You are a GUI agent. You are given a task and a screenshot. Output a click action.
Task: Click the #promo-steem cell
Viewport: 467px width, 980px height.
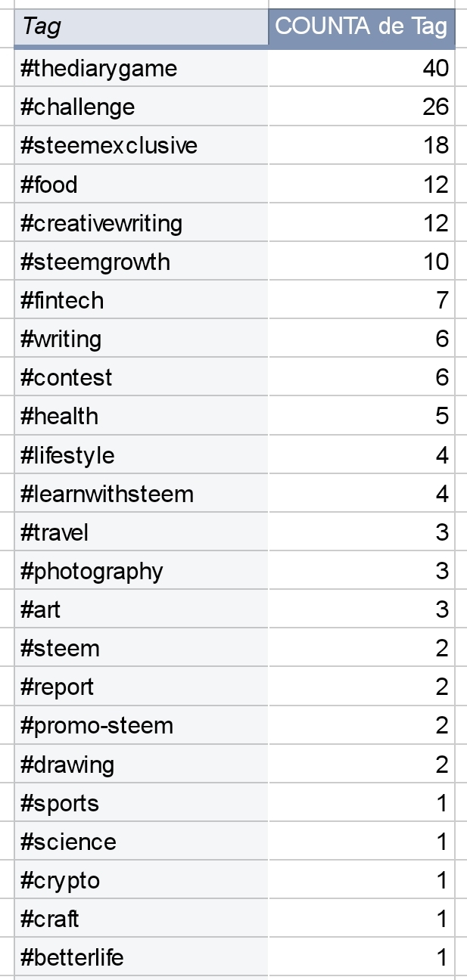pyautogui.click(x=141, y=726)
